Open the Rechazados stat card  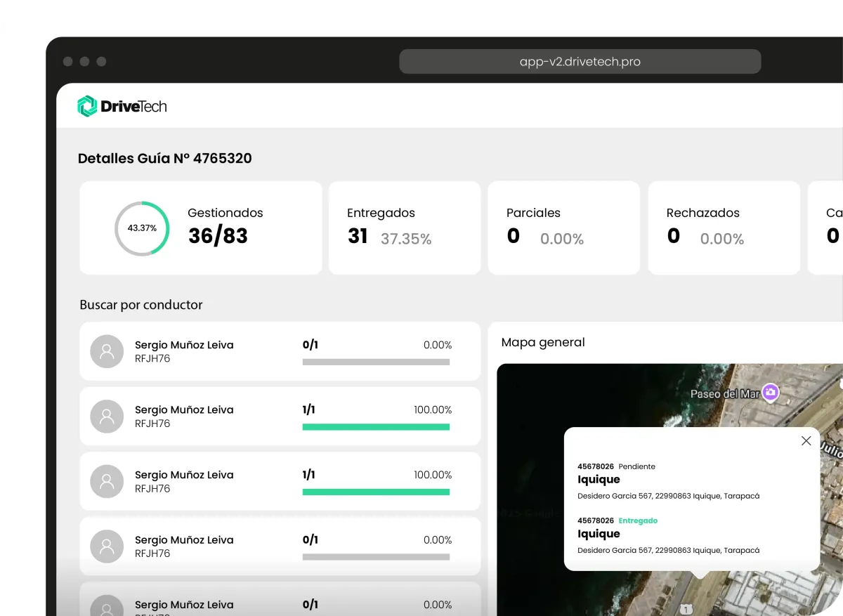click(724, 228)
